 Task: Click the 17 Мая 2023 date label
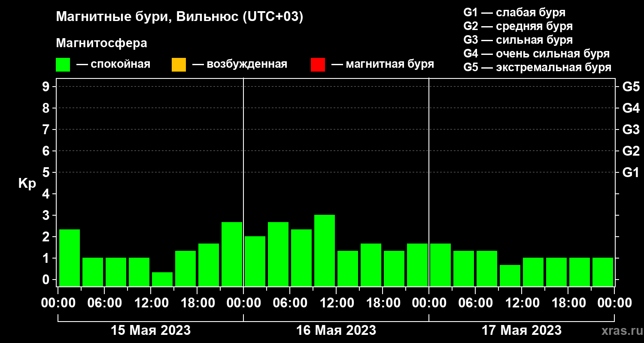click(x=522, y=331)
